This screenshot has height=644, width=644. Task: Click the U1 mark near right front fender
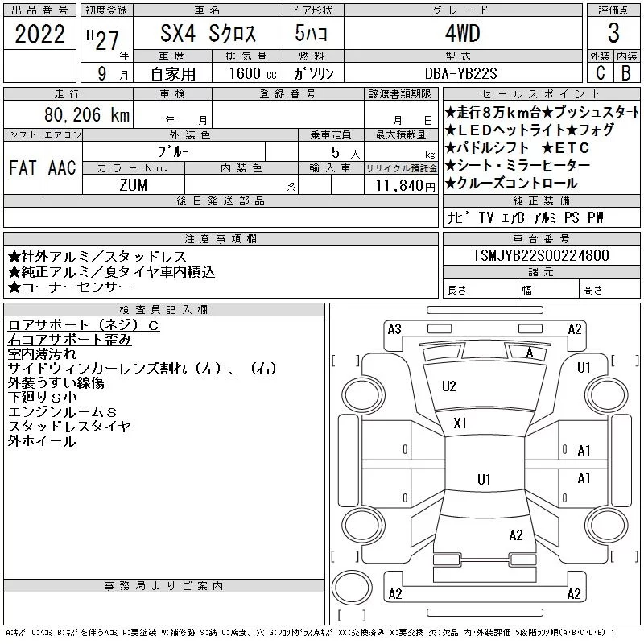(x=584, y=368)
